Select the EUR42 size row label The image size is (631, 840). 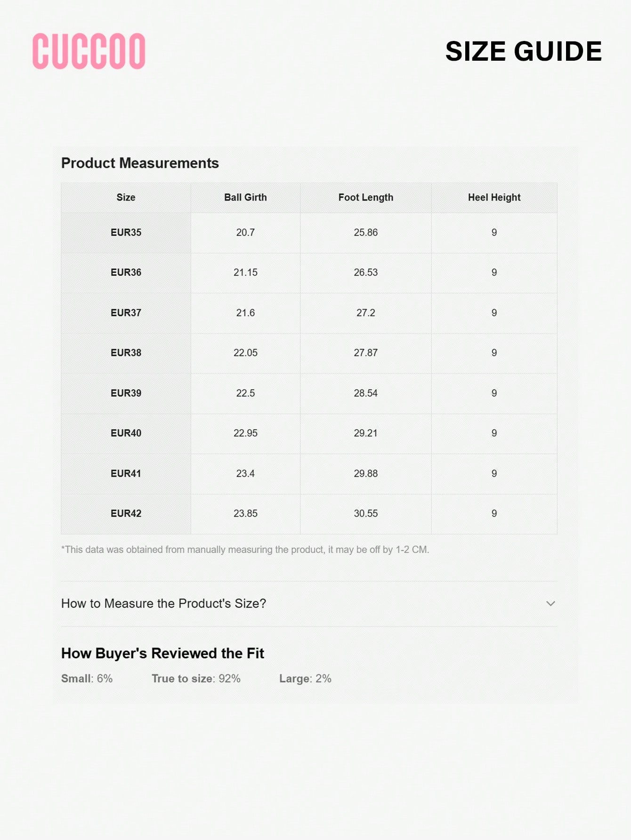[126, 513]
